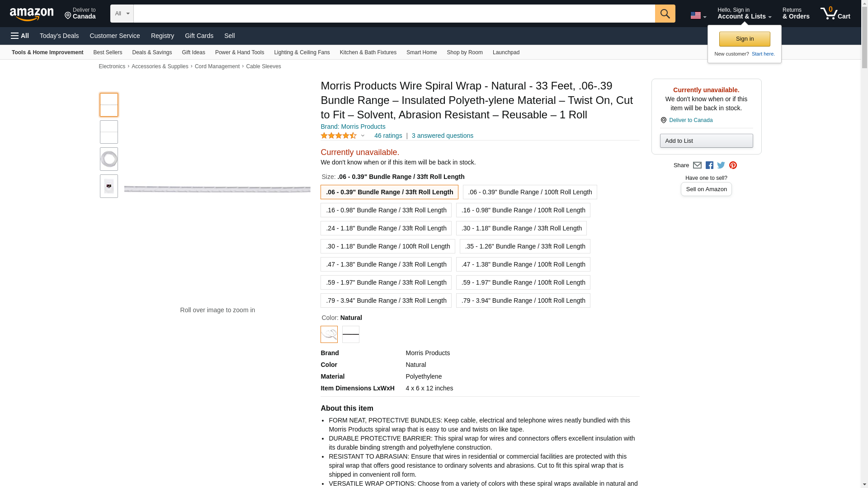
Task: Open the shopping cart icon
Action: click(x=835, y=14)
